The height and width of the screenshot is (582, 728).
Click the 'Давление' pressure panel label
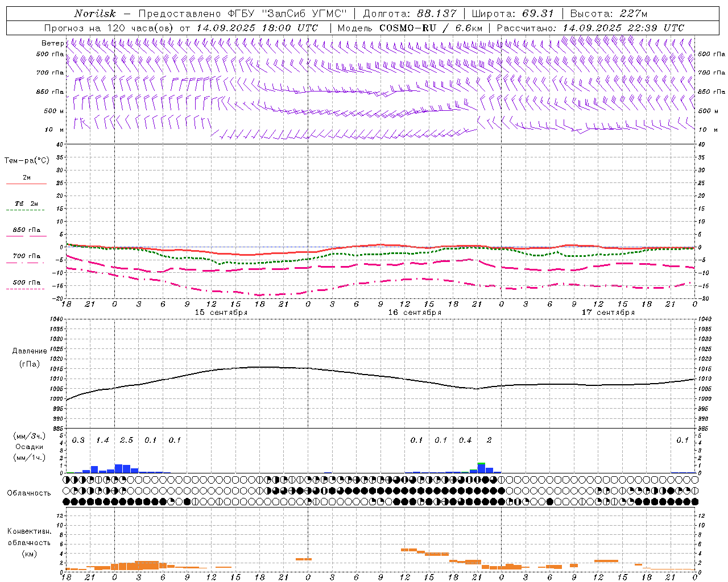tap(30, 351)
